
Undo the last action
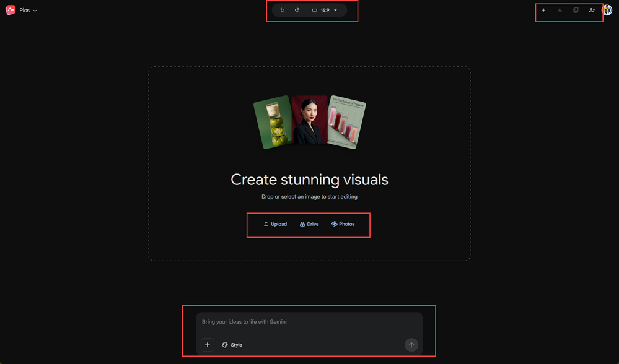pyautogui.click(x=283, y=10)
